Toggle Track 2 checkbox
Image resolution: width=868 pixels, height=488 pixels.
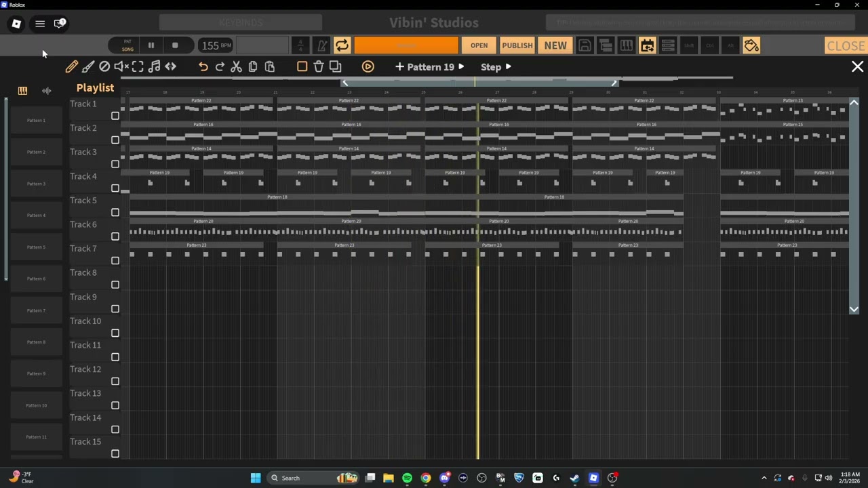pos(115,140)
